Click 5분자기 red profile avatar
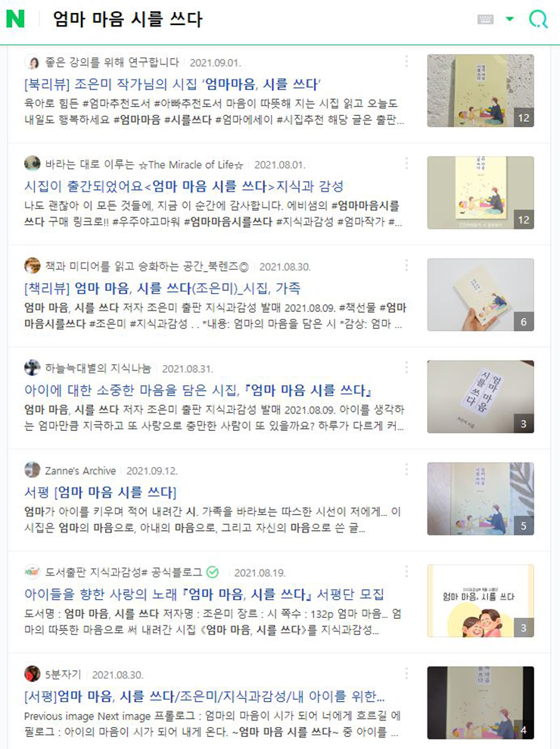 pos(33,674)
